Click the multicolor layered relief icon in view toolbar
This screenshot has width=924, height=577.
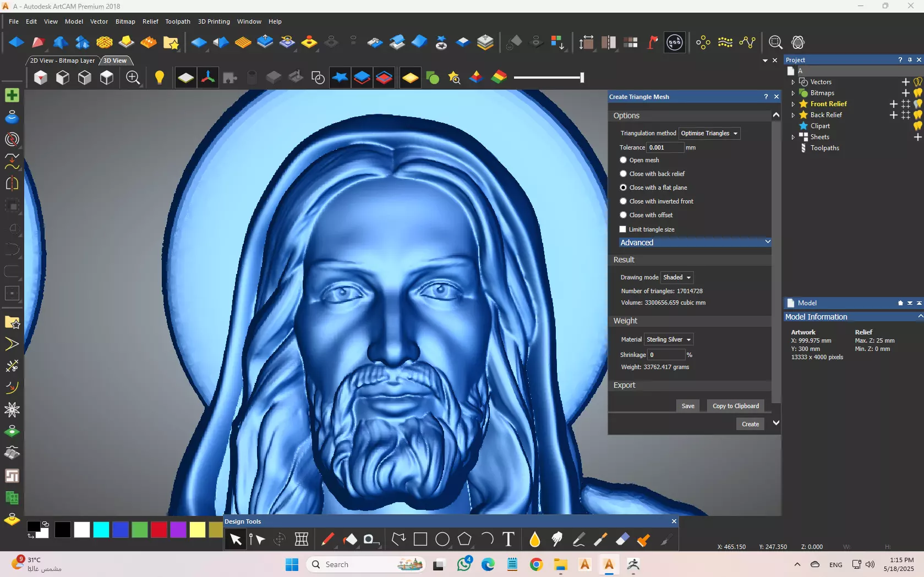click(499, 78)
